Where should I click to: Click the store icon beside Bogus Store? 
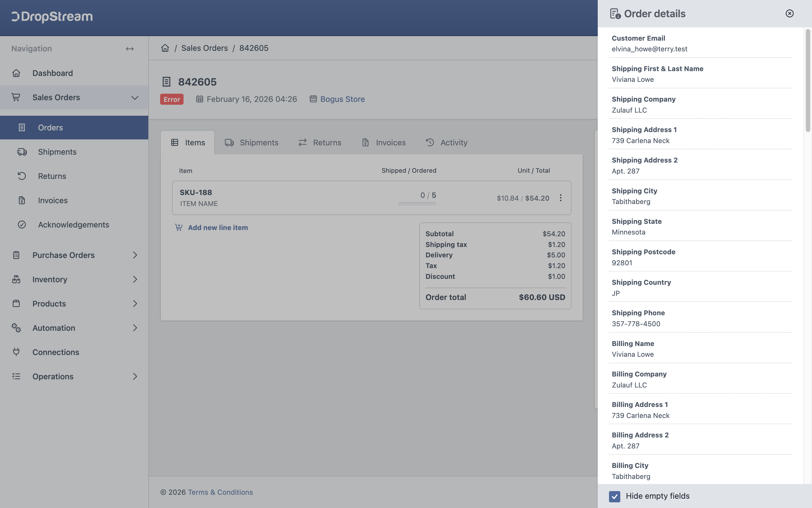point(313,99)
